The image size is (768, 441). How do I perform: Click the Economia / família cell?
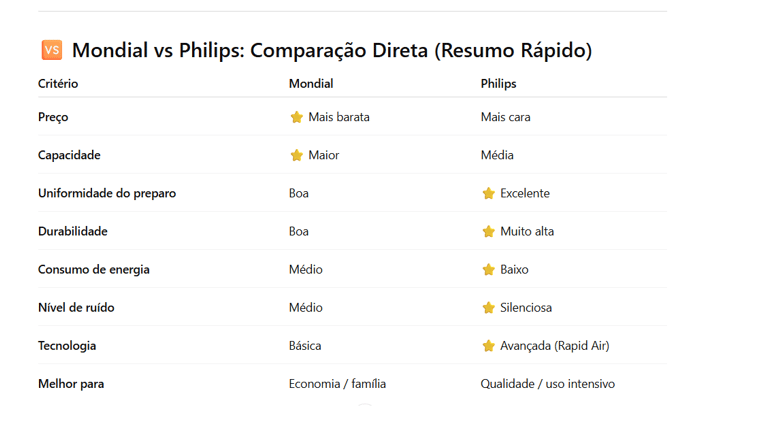pos(337,384)
